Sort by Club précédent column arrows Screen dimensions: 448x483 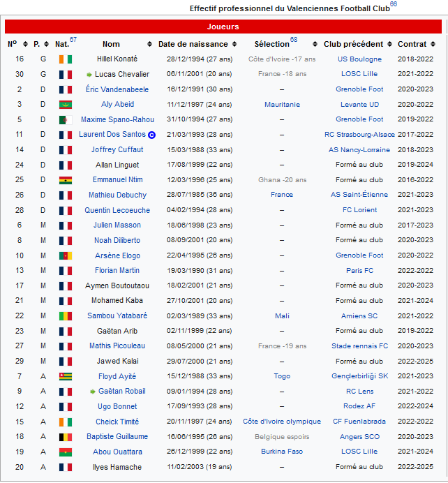coord(389,45)
